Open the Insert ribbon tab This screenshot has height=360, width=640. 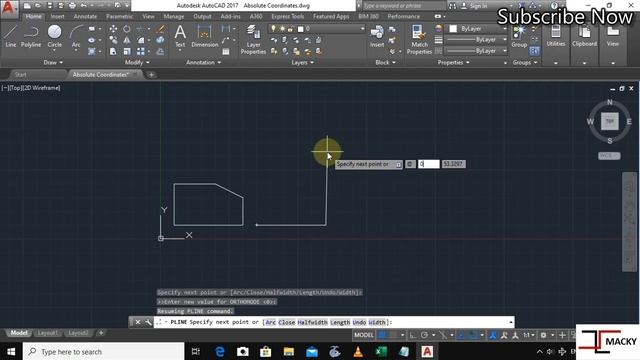click(x=58, y=16)
